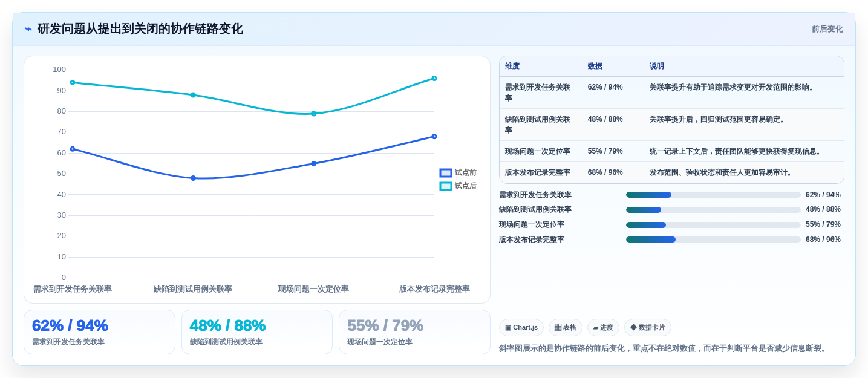The image size is (868, 378).
Task: Click the 试点前 point at 需求到开发任务关联率
Action: [x=73, y=149]
